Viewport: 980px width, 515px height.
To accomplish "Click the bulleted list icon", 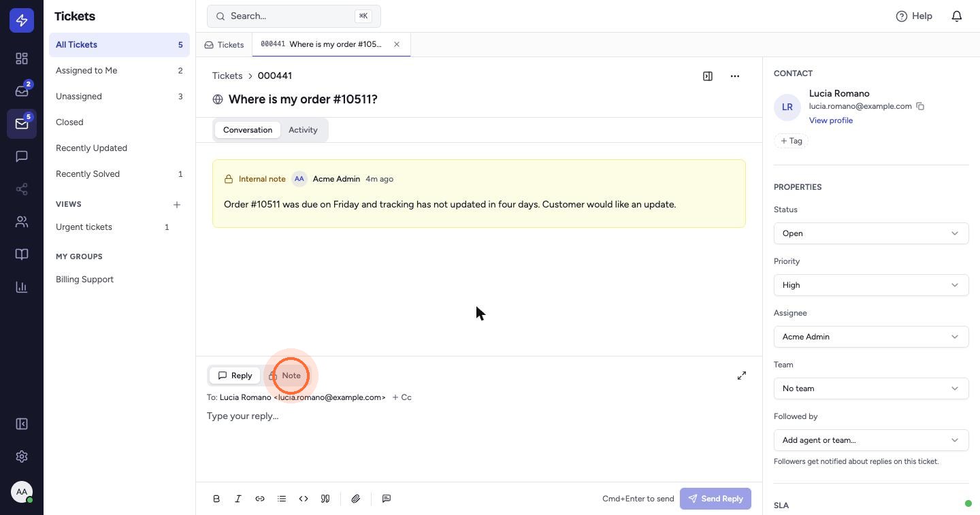I will [x=282, y=499].
